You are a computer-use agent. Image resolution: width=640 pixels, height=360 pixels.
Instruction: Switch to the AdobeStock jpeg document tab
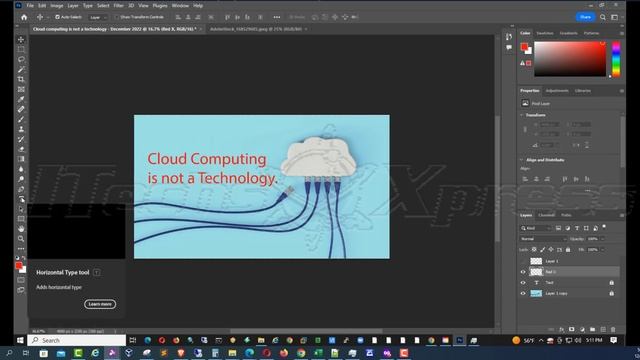pyautogui.click(x=256, y=29)
